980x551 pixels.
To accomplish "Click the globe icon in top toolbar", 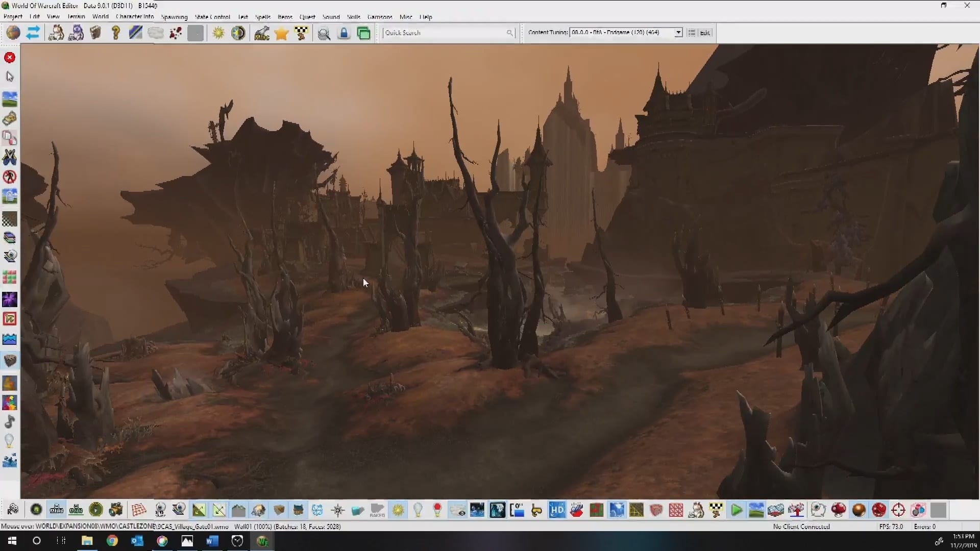I will (x=13, y=33).
